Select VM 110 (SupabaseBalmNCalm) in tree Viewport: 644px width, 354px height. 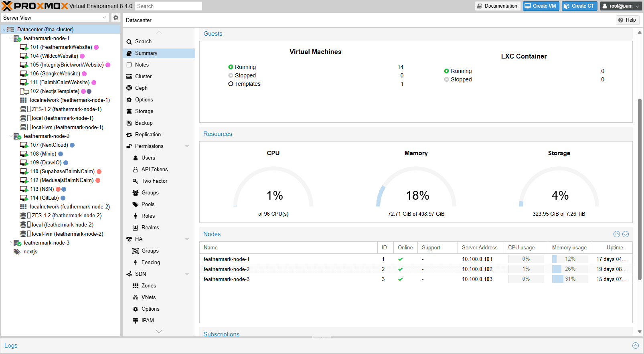[x=60, y=172]
